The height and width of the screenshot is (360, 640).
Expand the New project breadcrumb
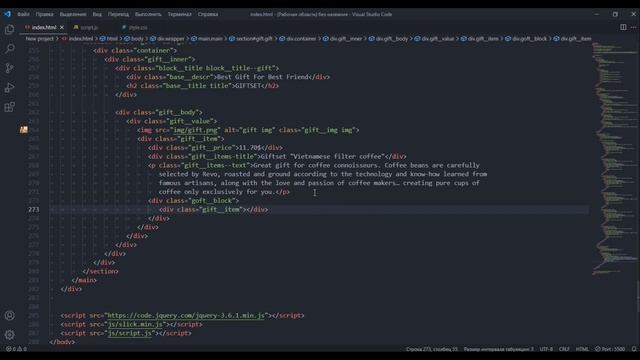[x=40, y=39]
